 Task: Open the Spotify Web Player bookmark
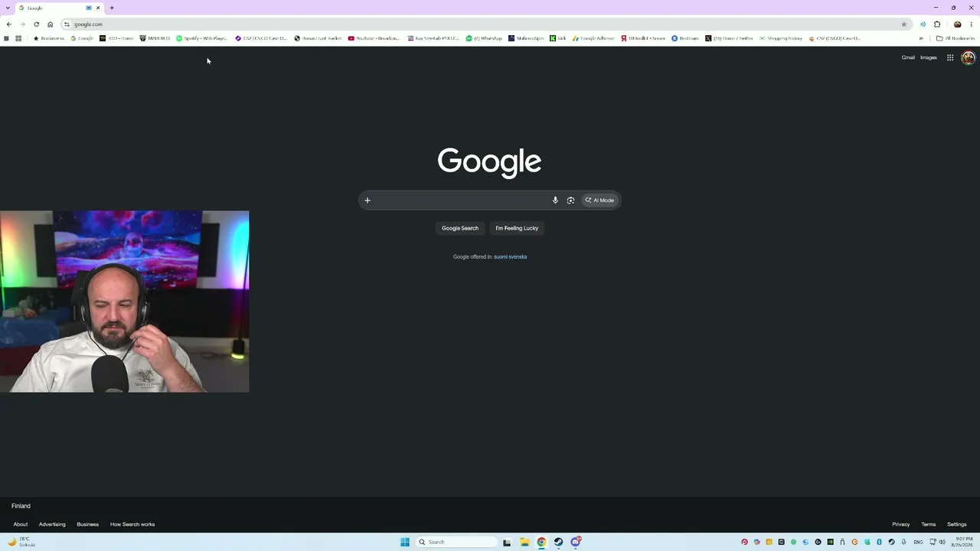[202, 38]
